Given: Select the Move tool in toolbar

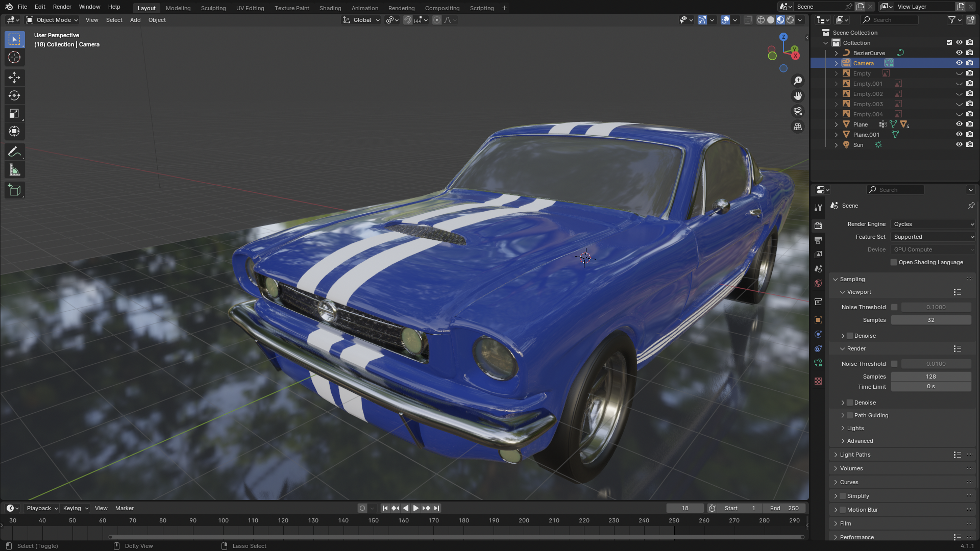Looking at the screenshot, I should 14,78.
